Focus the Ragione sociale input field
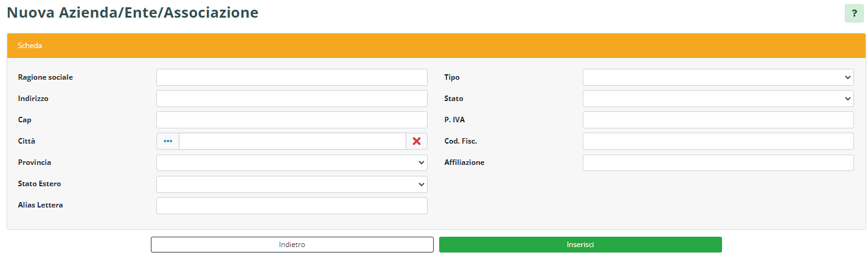Viewport: 868px width, 258px height. (x=291, y=77)
